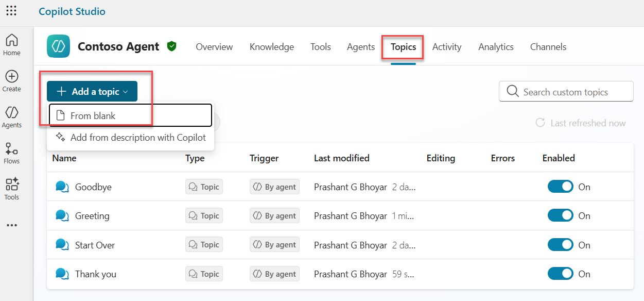Click the green verified shield icon
Viewport: 644px width, 301px height.
point(172,46)
